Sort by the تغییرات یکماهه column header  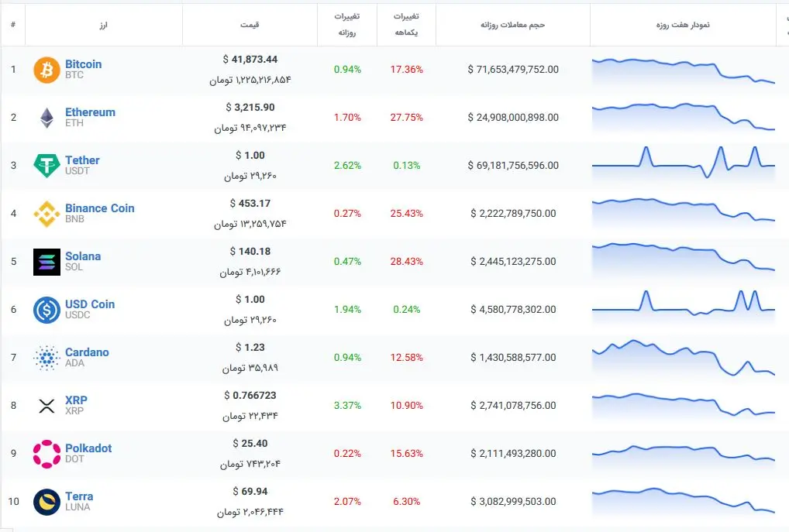click(x=405, y=25)
